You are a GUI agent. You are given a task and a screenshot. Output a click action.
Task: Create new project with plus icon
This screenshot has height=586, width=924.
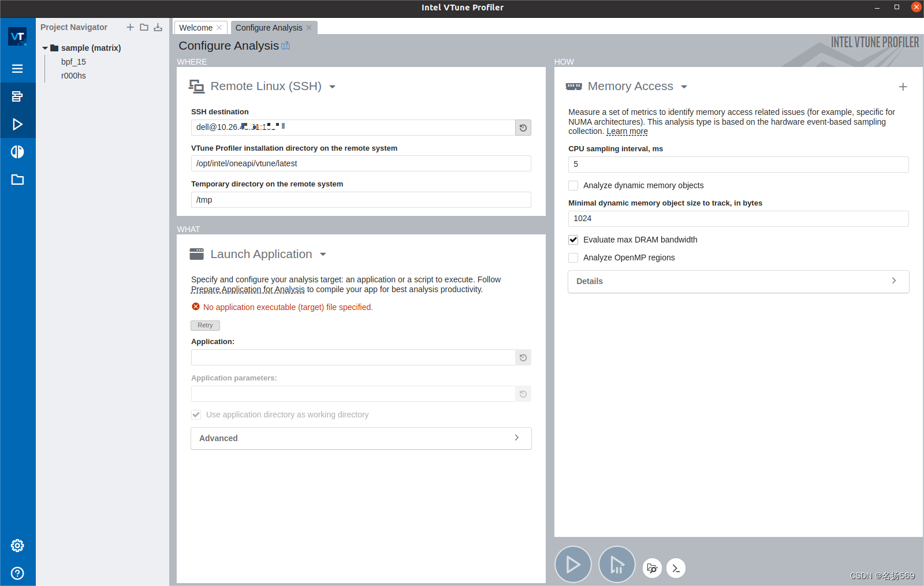[x=130, y=27]
